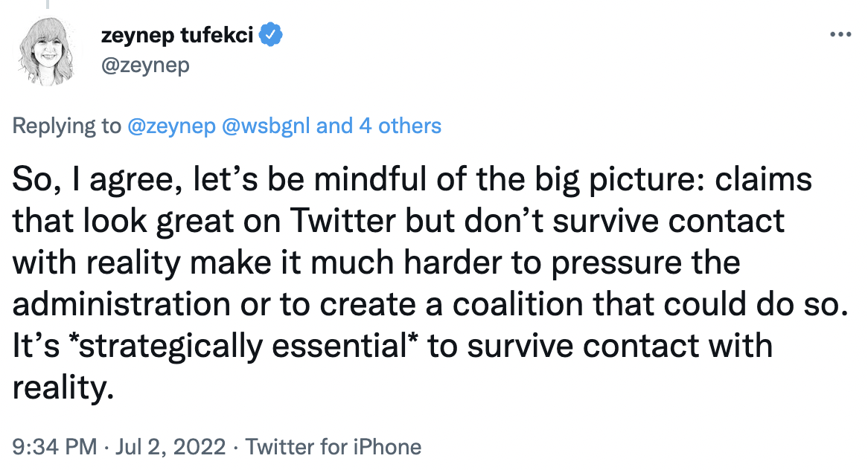Click the blue verified checkmark badge
Viewport: 868px width, 470px height.
tap(270, 34)
